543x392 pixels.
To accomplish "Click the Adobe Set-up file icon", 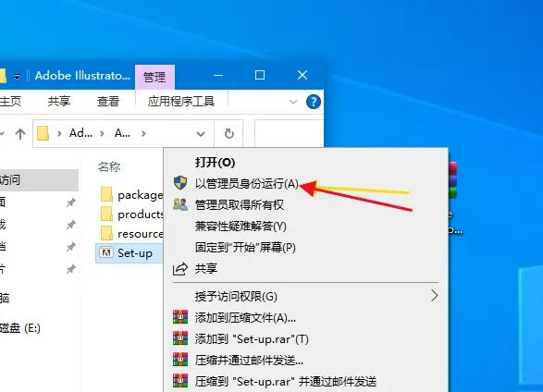I will 106,252.
